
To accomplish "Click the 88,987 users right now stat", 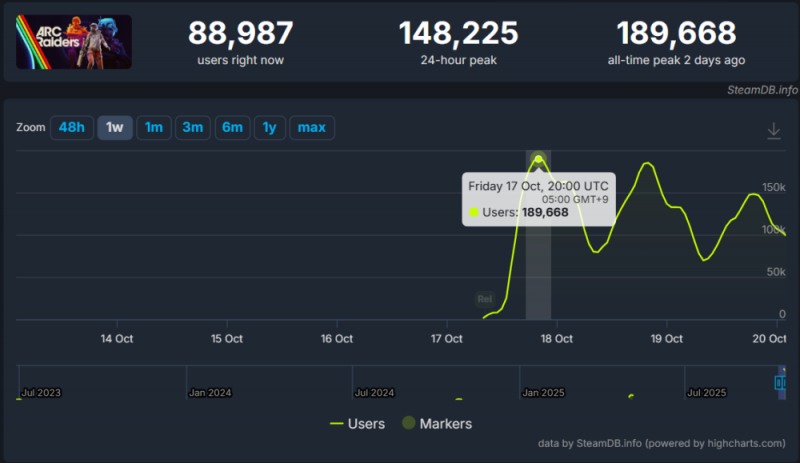I will [x=241, y=41].
